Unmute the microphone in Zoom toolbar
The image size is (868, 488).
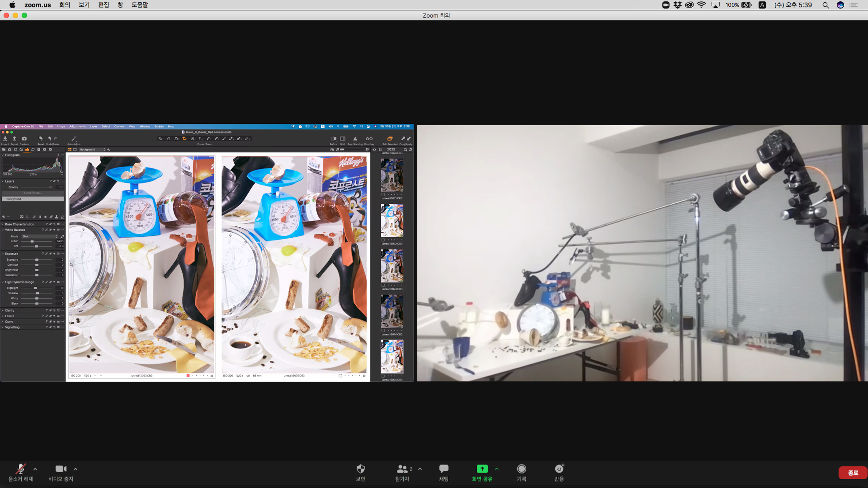pyautogui.click(x=20, y=469)
